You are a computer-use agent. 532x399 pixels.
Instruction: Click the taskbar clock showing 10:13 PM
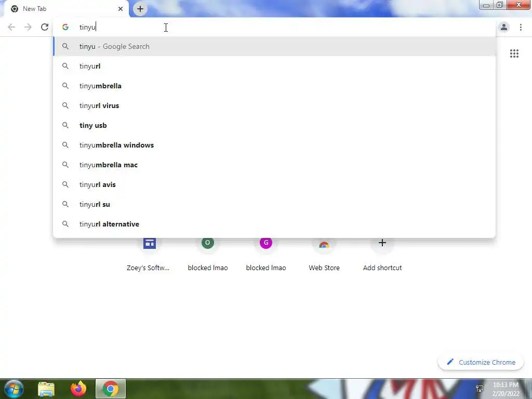click(506, 389)
